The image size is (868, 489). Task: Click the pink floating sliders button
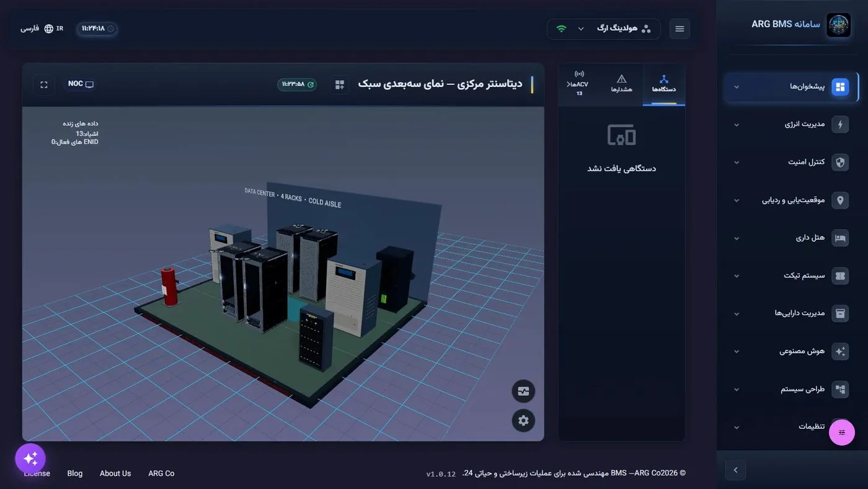(x=842, y=433)
